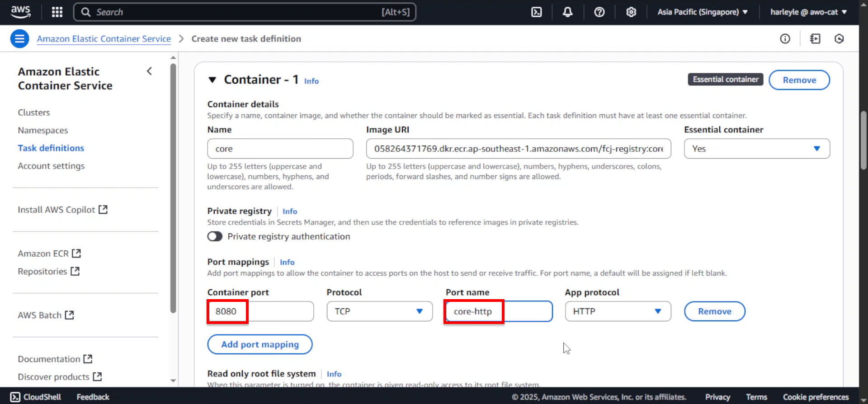Click the main page vertical scrollbar
This screenshot has width=868, height=404.
point(863,140)
